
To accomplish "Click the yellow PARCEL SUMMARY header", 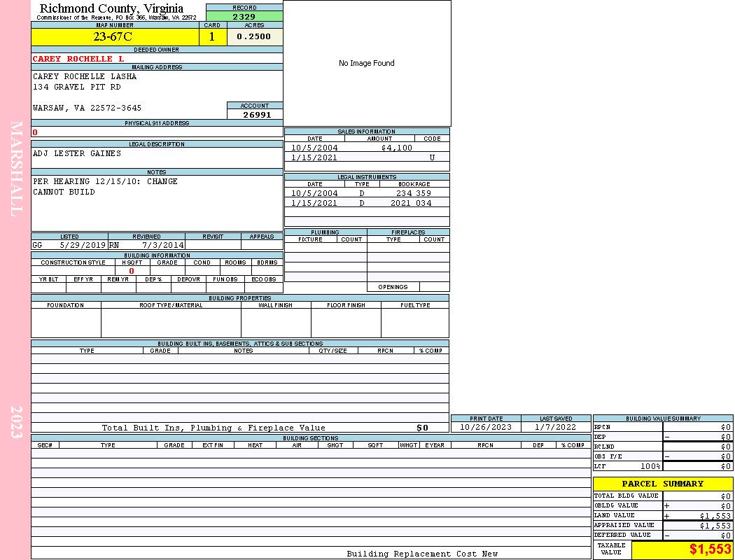I will point(663,484).
